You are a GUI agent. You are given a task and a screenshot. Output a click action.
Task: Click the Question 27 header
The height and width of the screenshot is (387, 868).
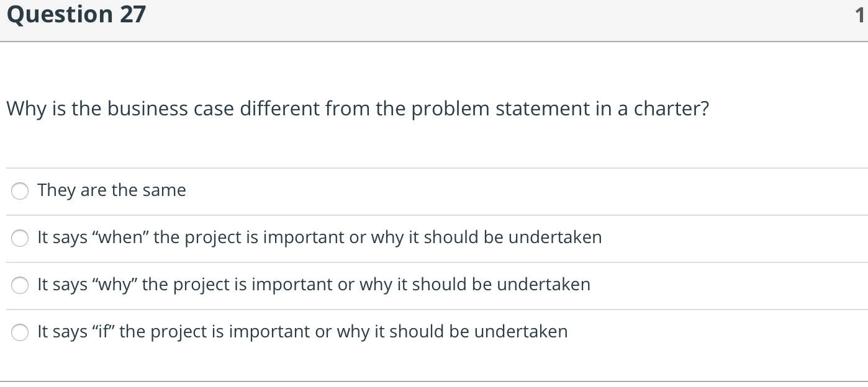[x=75, y=14]
